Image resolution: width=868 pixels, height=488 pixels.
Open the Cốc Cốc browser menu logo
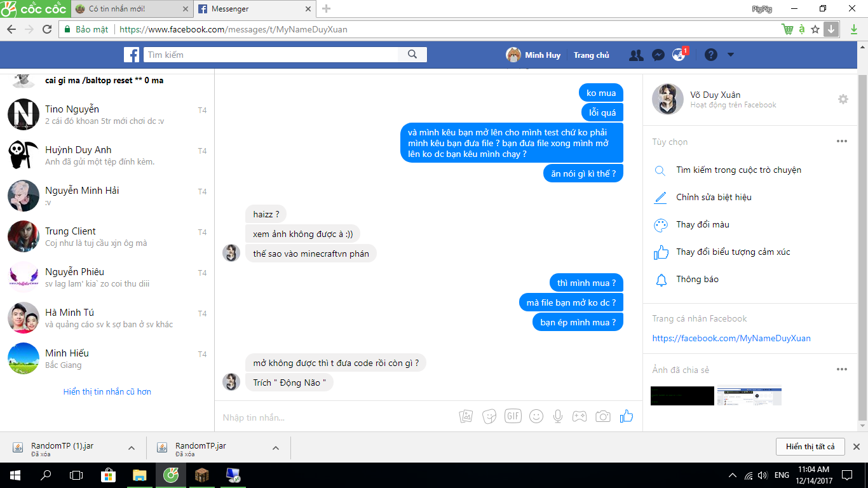tap(34, 9)
